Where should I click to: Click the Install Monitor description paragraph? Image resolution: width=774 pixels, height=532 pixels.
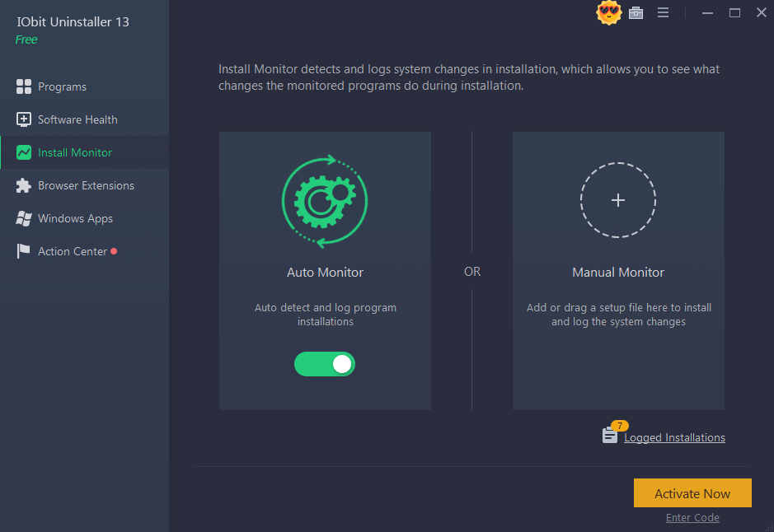(469, 77)
